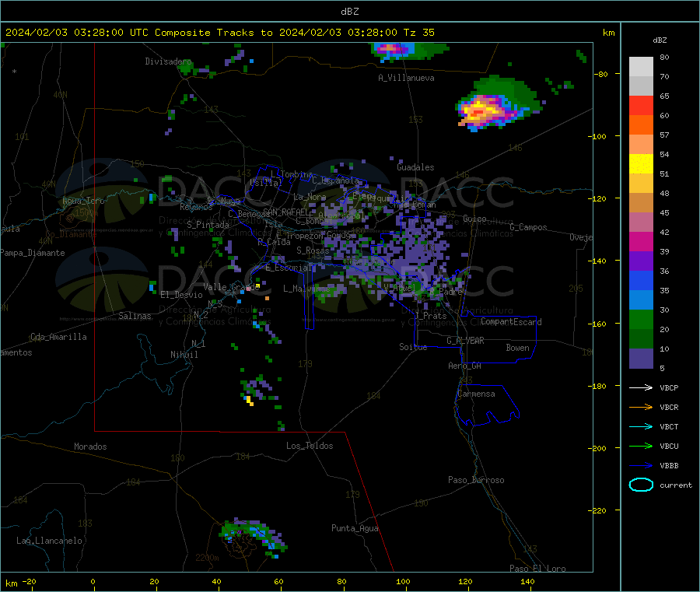Image resolution: width=700 pixels, height=592 pixels.
Task: Click the 'dBZ' title in the top bar
Action: point(349,11)
